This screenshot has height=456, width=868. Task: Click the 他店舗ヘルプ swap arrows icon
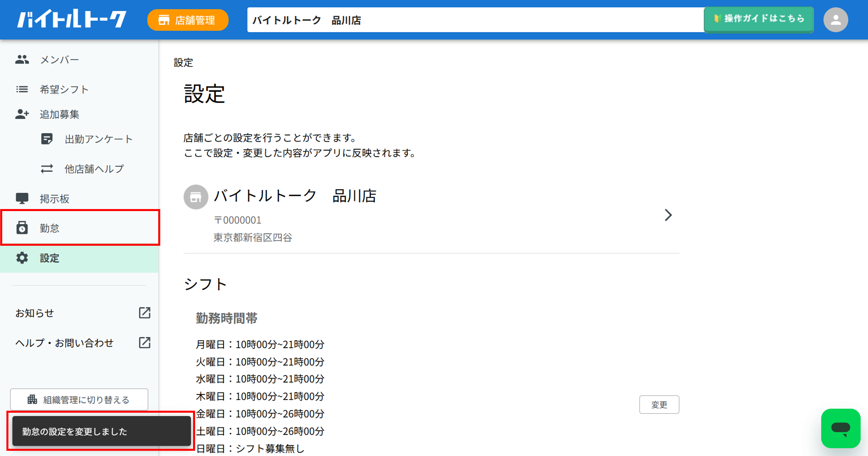pyautogui.click(x=47, y=169)
